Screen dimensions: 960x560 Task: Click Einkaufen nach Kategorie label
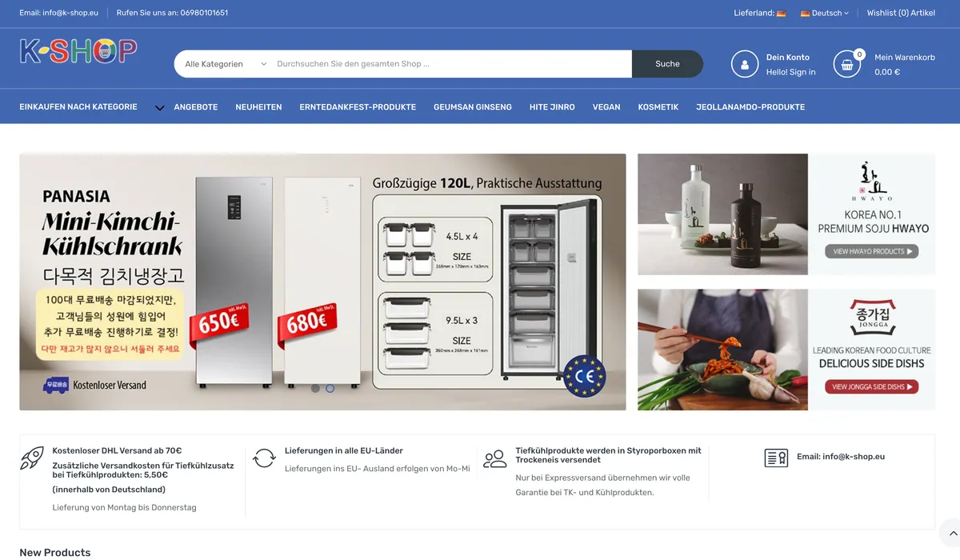tap(78, 106)
